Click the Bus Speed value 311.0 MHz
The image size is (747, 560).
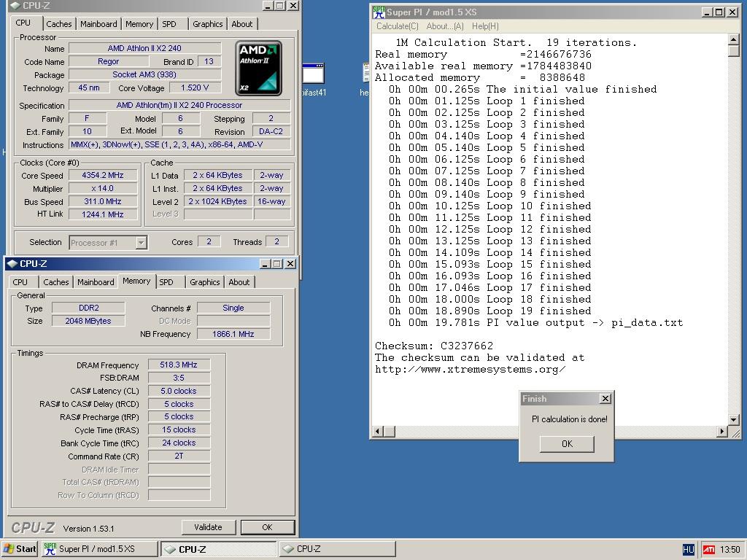point(103,201)
